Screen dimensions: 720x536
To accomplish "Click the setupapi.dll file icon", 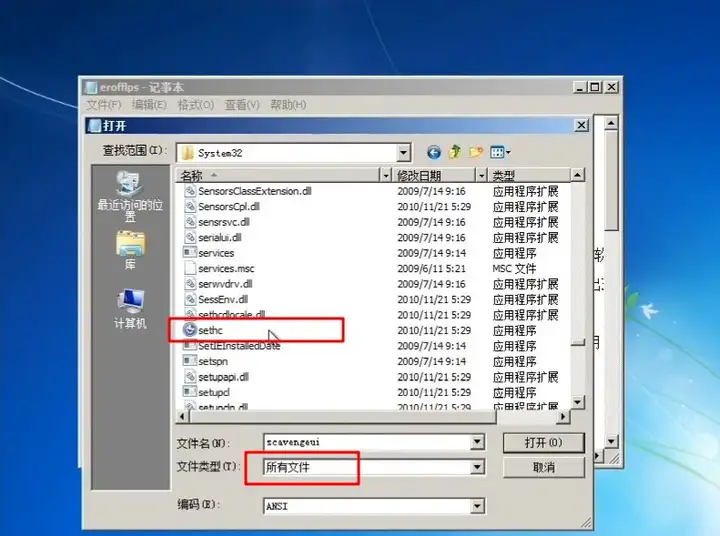I will pyautogui.click(x=190, y=377).
